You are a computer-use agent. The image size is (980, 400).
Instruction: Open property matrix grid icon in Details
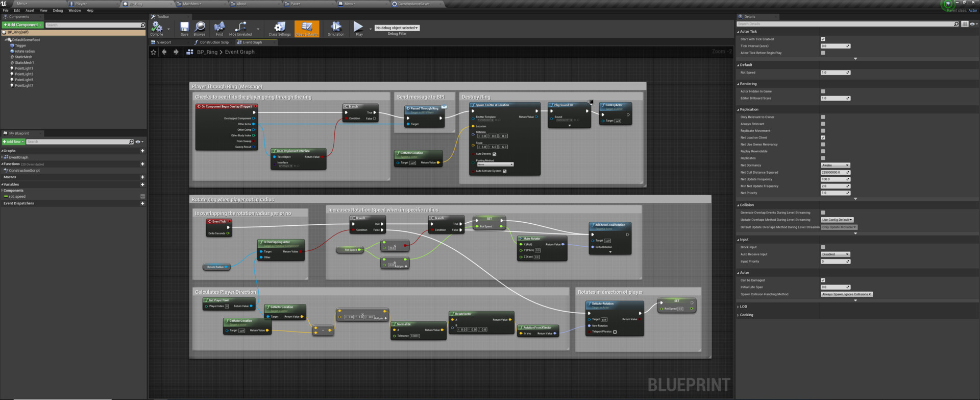pyautogui.click(x=965, y=24)
